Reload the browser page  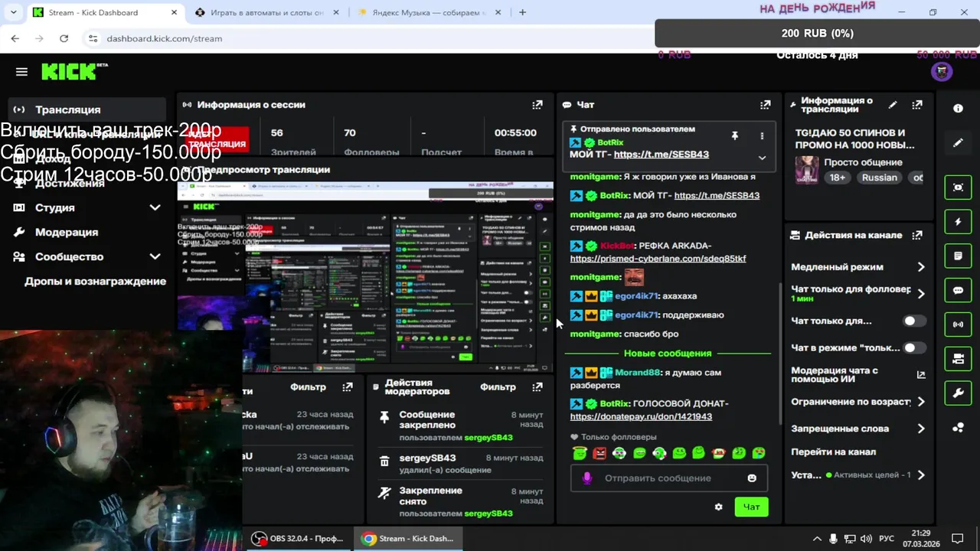[x=64, y=38]
